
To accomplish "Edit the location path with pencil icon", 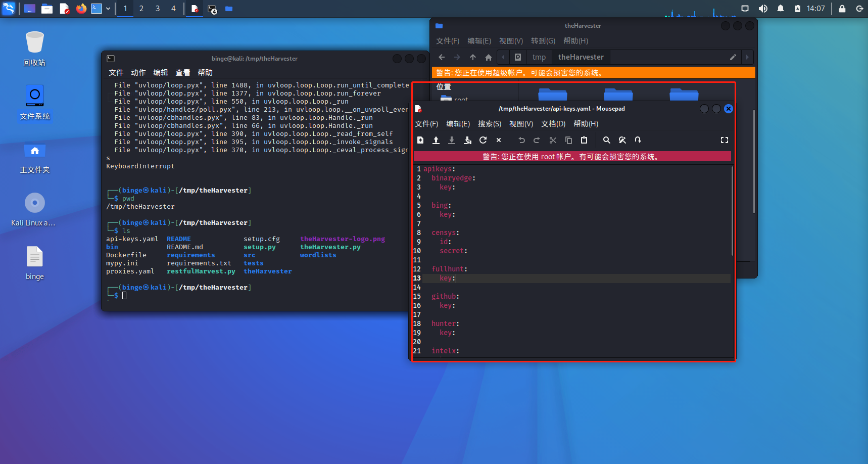I will coord(733,57).
